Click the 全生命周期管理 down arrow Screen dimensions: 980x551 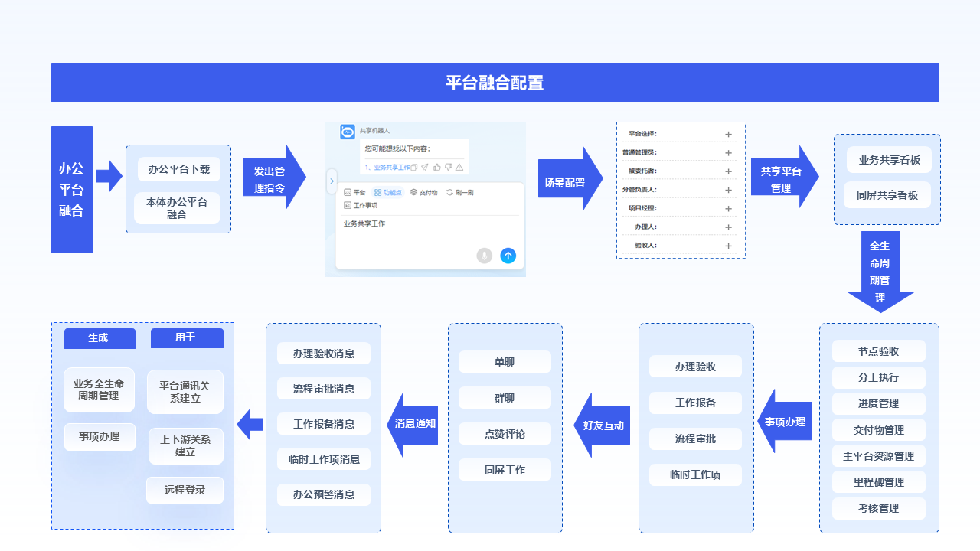880,272
